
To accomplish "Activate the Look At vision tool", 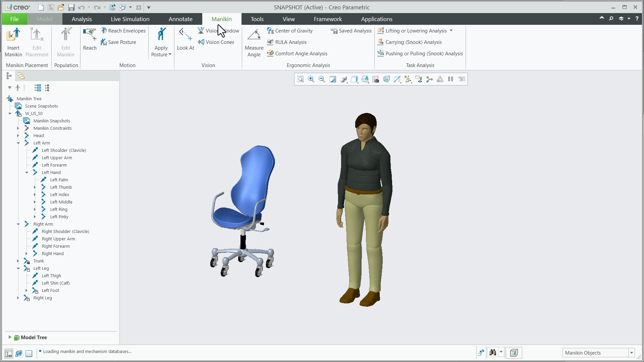I will pyautogui.click(x=185, y=39).
